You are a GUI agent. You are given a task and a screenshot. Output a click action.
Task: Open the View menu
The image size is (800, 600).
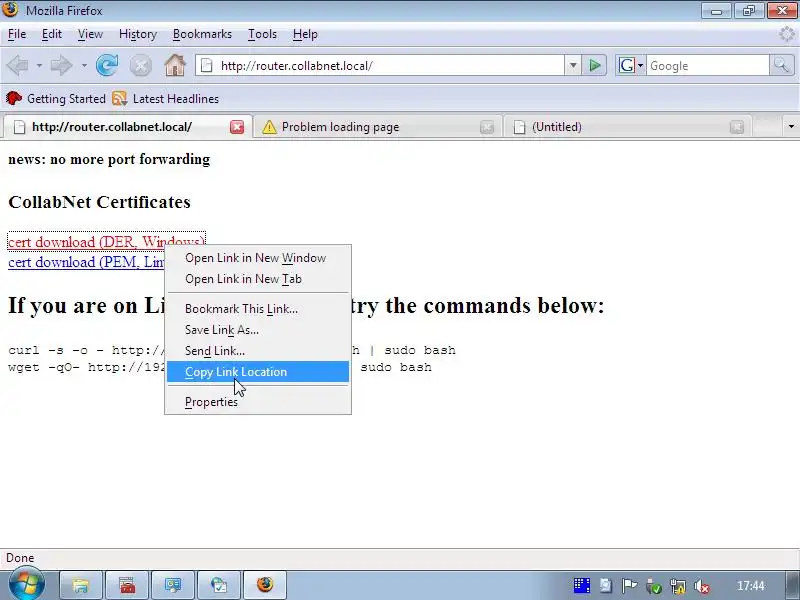point(90,34)
